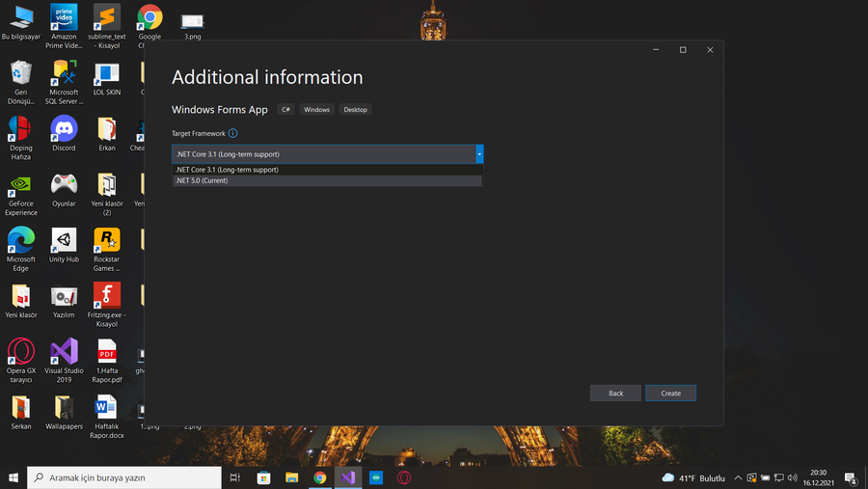868x489 pixels.
Task: Open File Explorer in taskbar
Action: pyautogui.click(x=291, y=477)
